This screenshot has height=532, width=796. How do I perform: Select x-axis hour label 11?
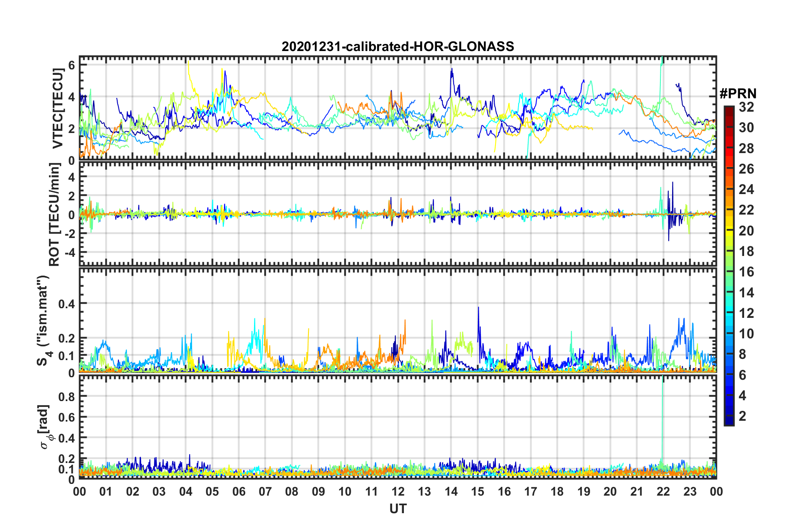tap(372, 491)
